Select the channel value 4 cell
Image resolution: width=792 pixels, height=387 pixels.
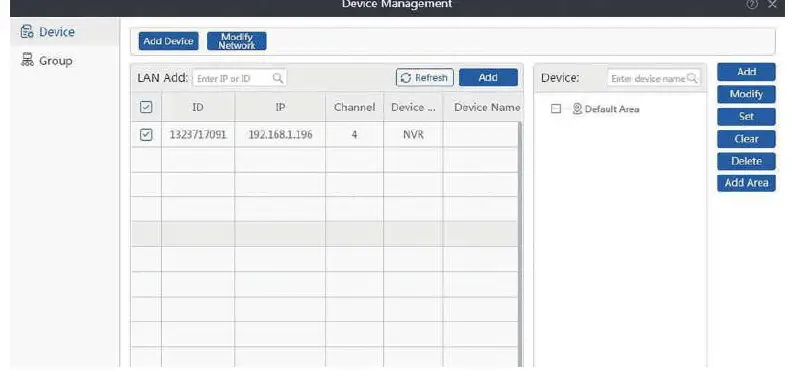[x=355, y=135]
